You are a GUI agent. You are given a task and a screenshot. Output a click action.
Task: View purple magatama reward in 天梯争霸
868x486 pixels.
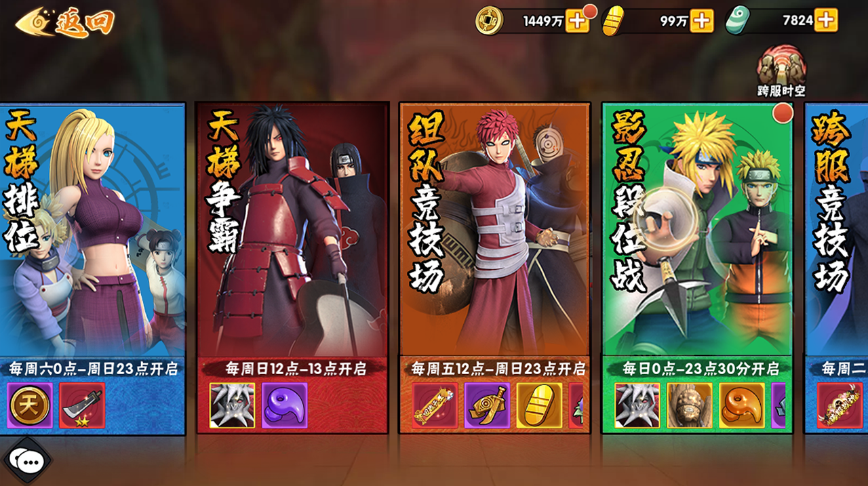(x=285, y=405)
